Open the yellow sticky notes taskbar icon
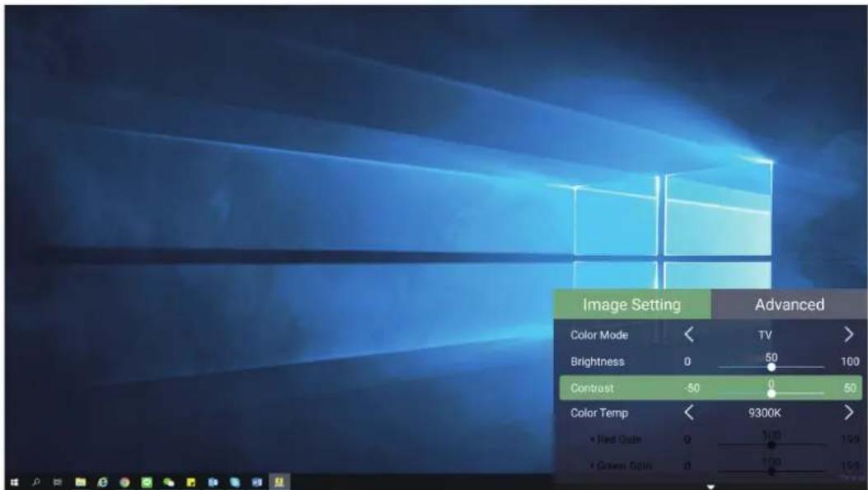 point(191,483)
